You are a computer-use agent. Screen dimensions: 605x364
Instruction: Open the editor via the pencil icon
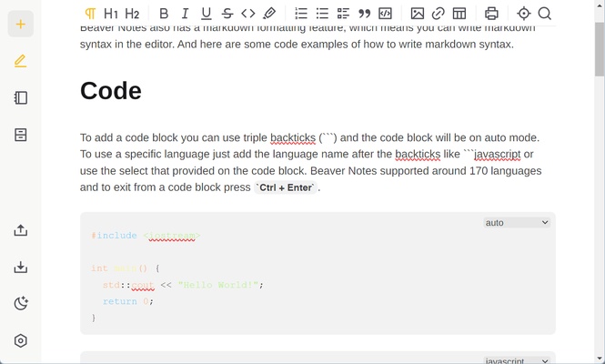click(x=20, y=61)
